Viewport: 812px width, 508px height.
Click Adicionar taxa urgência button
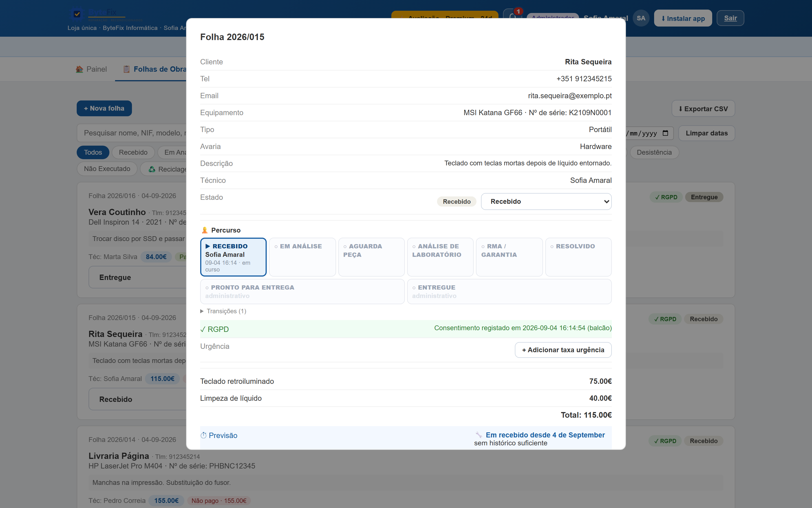pyautogui.click(x=563, y=350)
